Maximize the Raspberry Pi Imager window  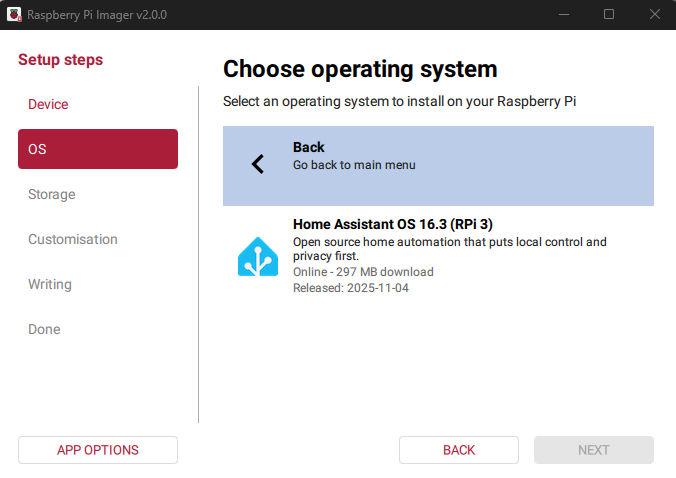(x=609, y=14)
